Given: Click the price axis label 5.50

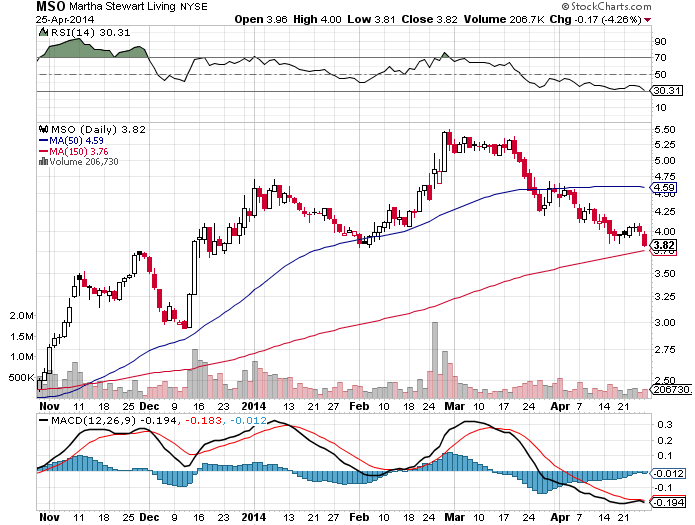Looking at the screenshot, I should click(x=665, y=129).
